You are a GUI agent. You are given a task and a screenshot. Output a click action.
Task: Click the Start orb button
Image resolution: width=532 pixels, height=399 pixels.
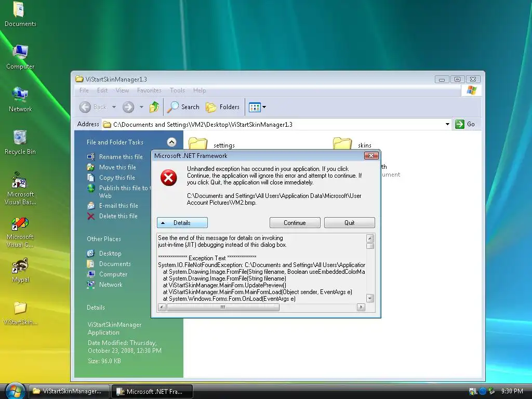pos(15,391)
